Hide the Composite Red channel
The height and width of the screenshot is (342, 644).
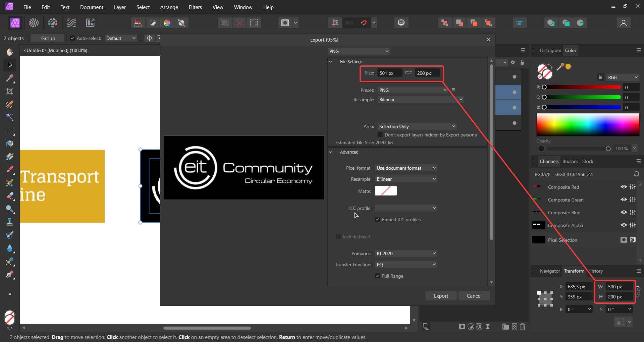(624, 187)
